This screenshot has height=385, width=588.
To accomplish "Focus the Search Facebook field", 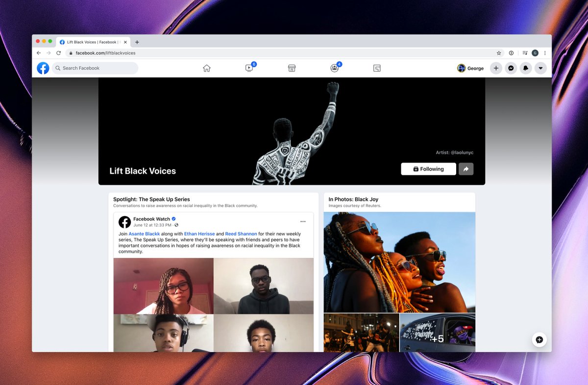I will pyautogui.click(x=95, y=68).
